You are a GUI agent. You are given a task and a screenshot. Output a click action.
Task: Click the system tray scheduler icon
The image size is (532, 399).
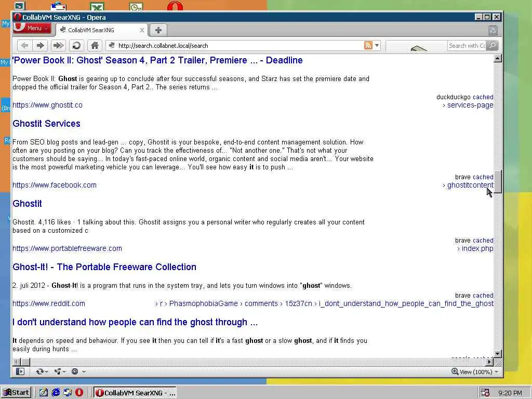(485, 393)
